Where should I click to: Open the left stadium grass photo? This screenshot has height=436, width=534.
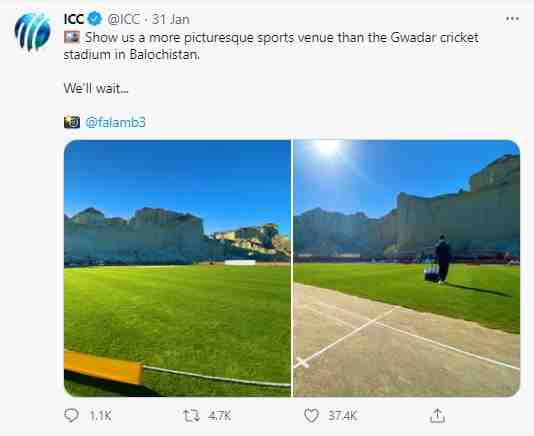point(177,268)
